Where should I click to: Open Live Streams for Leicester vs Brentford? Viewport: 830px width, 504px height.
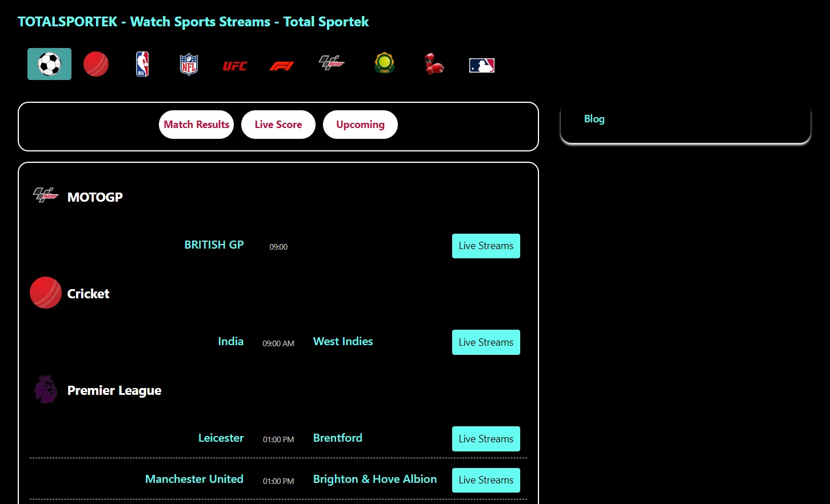click(486, 439)
